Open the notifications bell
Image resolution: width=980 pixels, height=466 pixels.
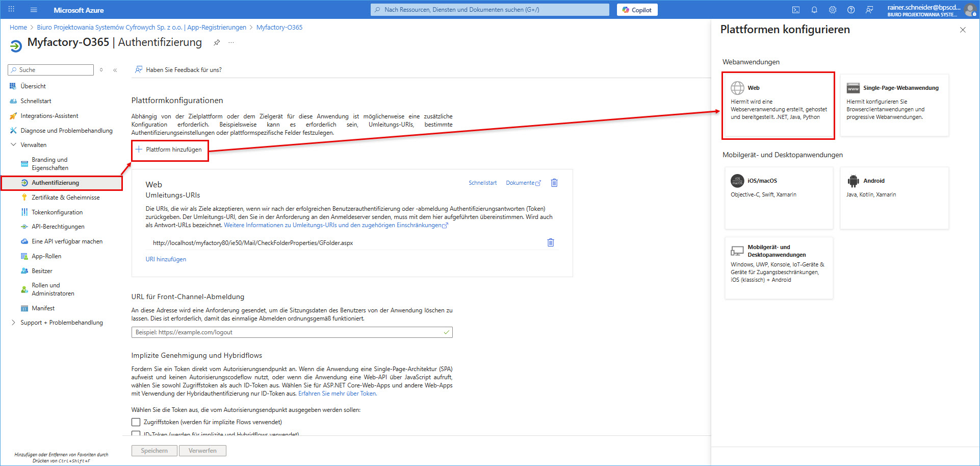(814, 10)
